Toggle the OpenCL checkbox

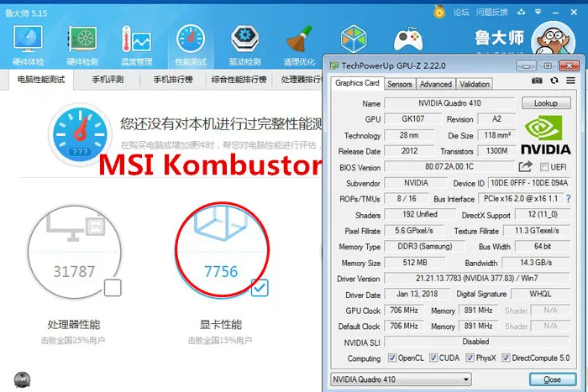pos(393,358)
